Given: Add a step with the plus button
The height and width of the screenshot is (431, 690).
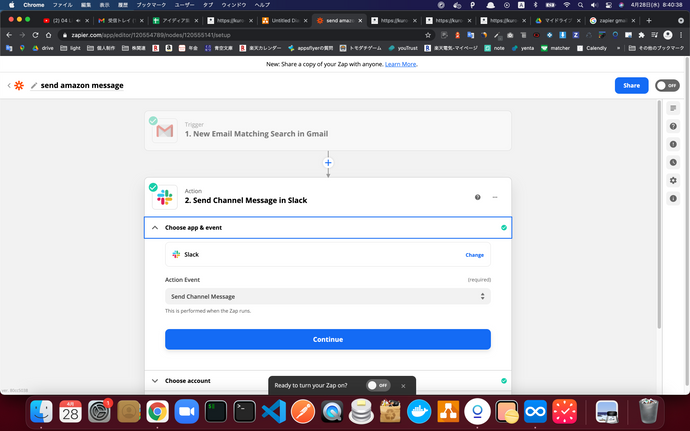Looking at the screenshot, I should (x=328, y=163).
